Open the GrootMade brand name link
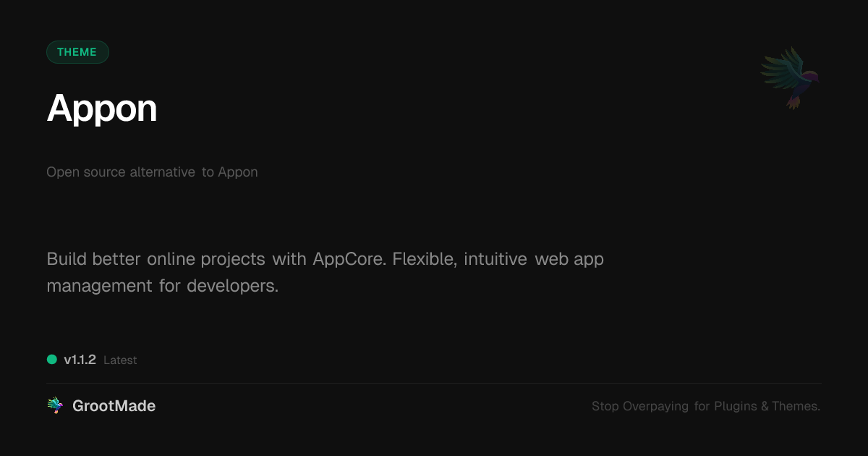The width and height of the screenshot is (868, 456). pyautogui.click(x=114, y=406)
